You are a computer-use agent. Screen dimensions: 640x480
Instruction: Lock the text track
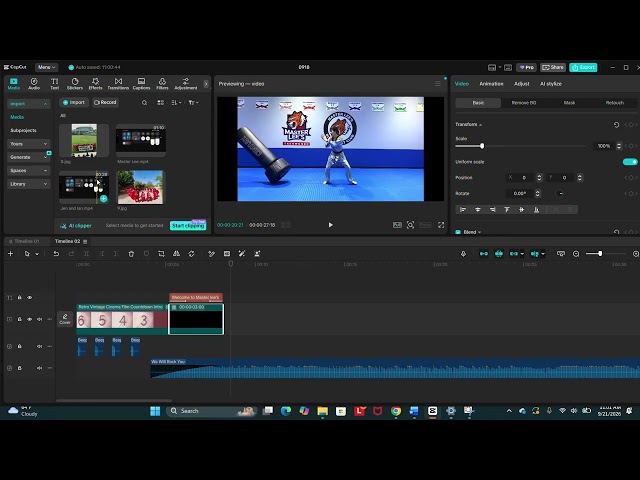[19, 298]
